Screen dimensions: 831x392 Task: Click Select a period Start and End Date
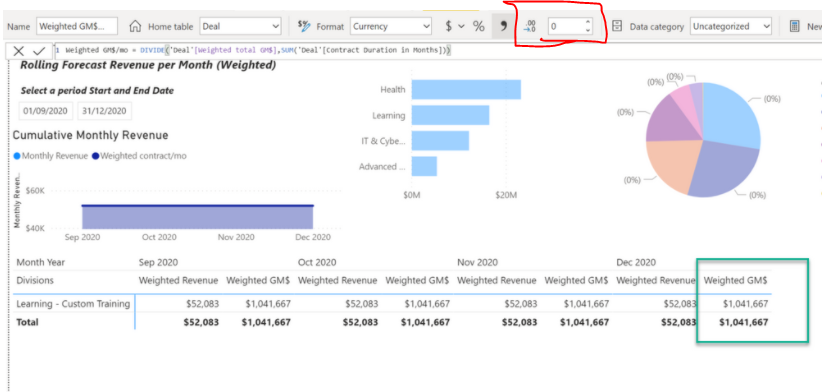click(97, 91)
